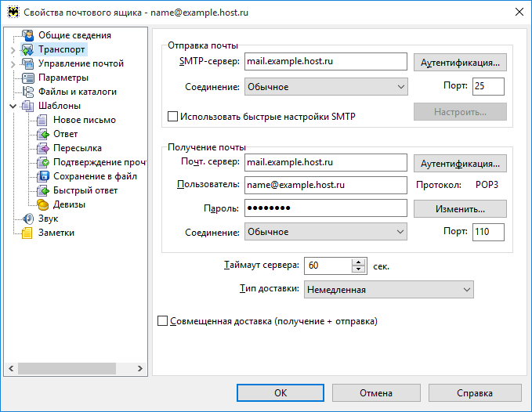
Task: Click tree scrollbar left arrow
Action: [x=11, y=368]
